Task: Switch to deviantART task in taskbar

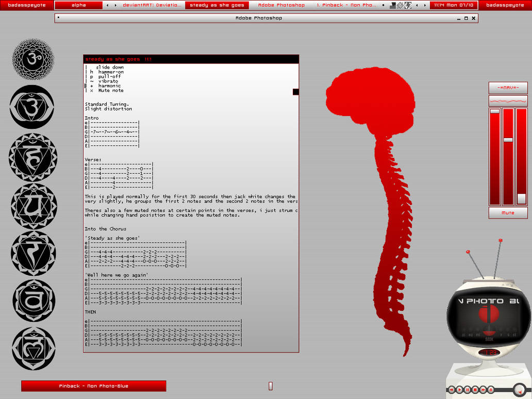Action: (152, 5)
